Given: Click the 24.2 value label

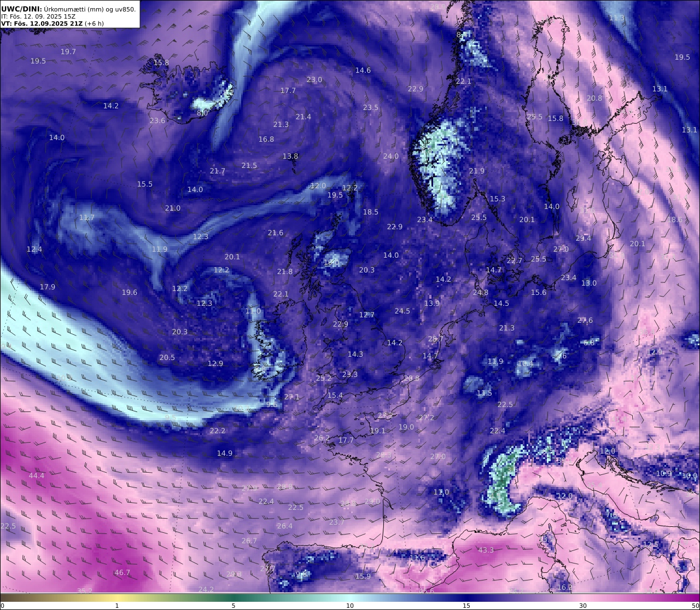Looking at the screenshot, I should (206, 589).
